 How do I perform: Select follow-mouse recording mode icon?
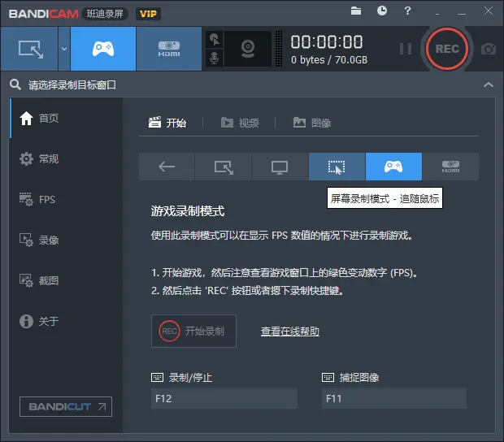click(x=337, y=167)
